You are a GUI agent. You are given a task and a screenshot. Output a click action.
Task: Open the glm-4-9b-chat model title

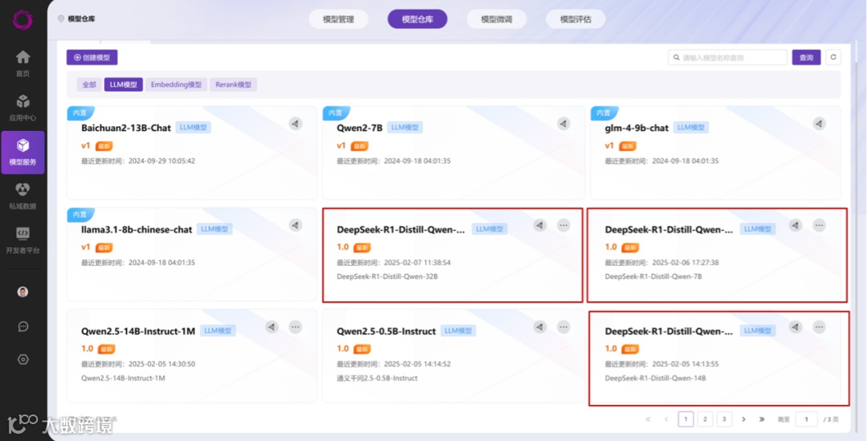pos(637,128)
